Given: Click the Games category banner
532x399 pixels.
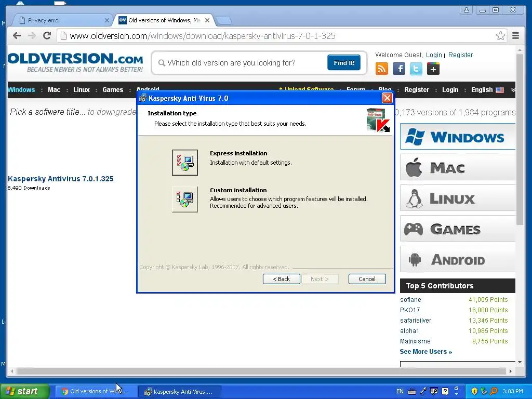Looking at the screenshot, I should pyautogui.click(x=458, y=229).
